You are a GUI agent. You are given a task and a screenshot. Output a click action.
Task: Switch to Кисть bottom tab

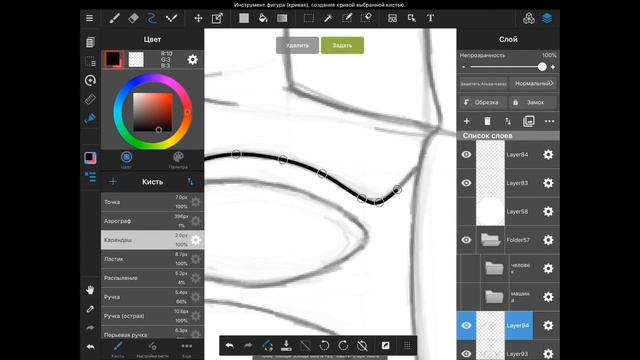(118, 350)
